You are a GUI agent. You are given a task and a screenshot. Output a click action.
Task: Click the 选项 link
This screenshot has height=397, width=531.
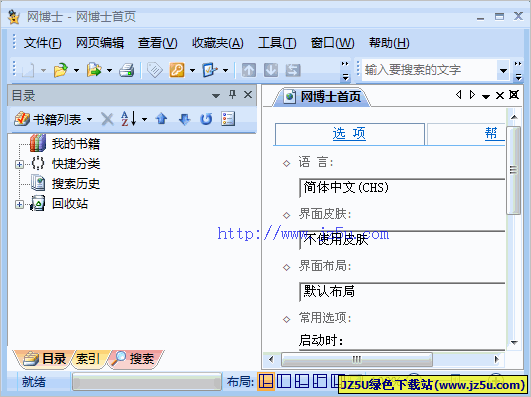[x=349, y=134]
